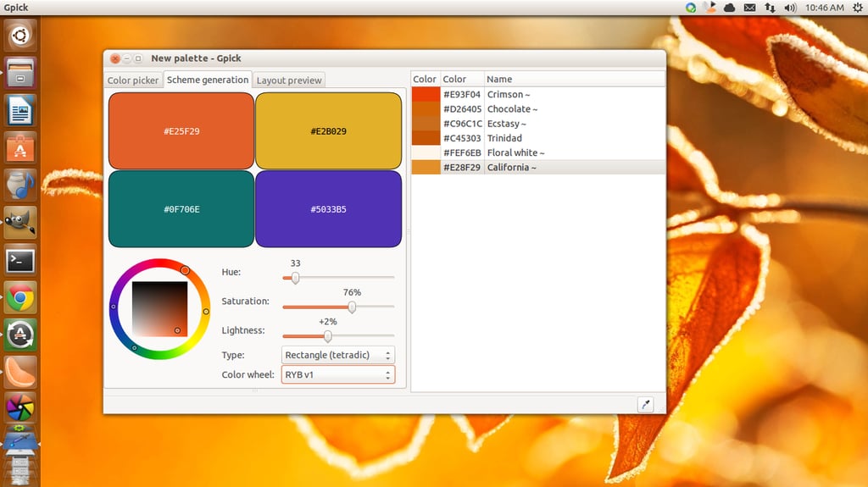Click the saturation value 76%
Viewport: 868px width, 487px height.
tap(352, 292)
